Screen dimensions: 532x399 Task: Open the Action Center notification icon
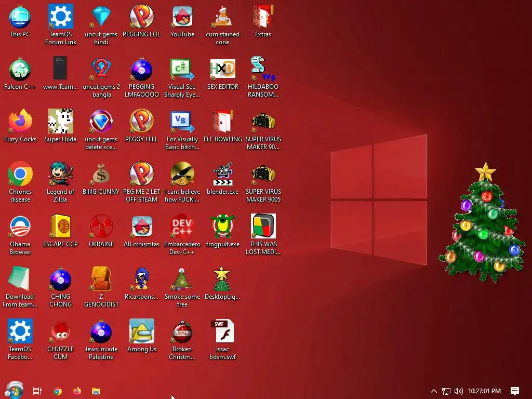tap(515, 391)
